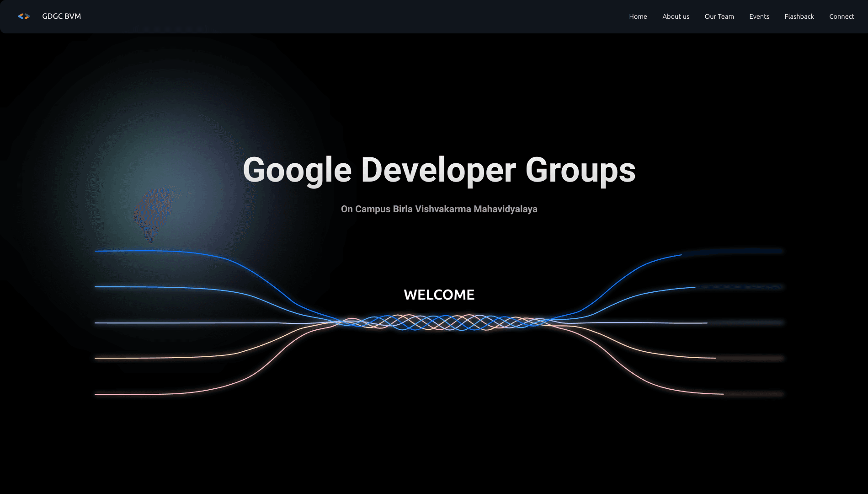Click the GDGC BVM brand name
This screenshot has height=494, width=868.
pyautogui.click(x=61, y=16)
